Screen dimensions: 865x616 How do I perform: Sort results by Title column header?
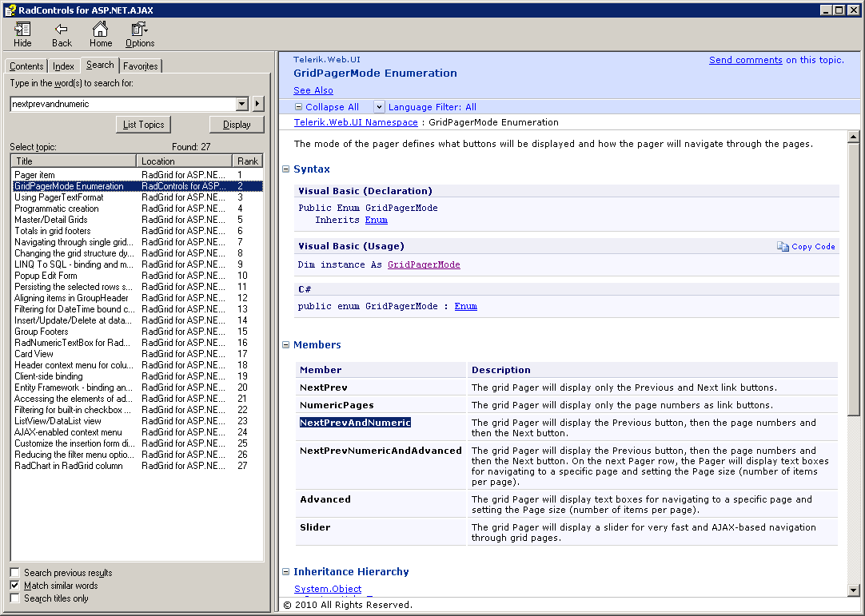pyautogui.click(x=74, y=161)
